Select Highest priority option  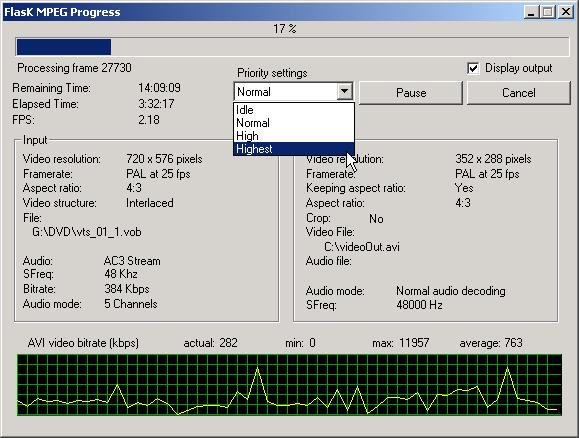click(294, 149)
